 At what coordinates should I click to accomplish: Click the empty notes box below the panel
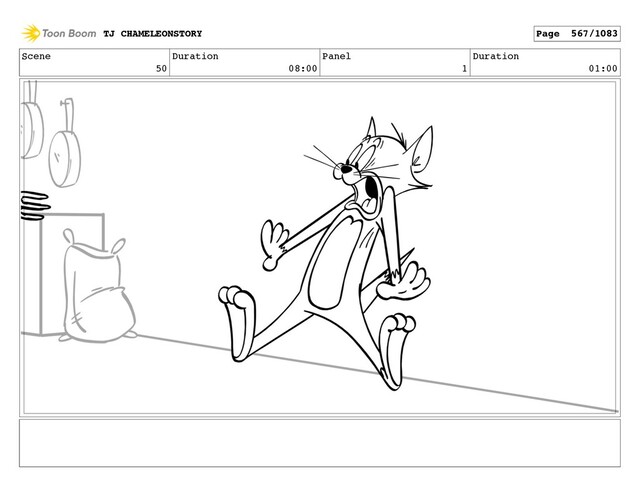320,443
